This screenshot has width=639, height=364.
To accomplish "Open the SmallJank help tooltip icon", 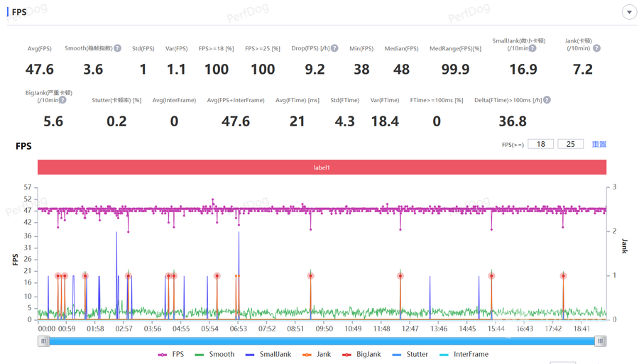I will coord(532,48).
